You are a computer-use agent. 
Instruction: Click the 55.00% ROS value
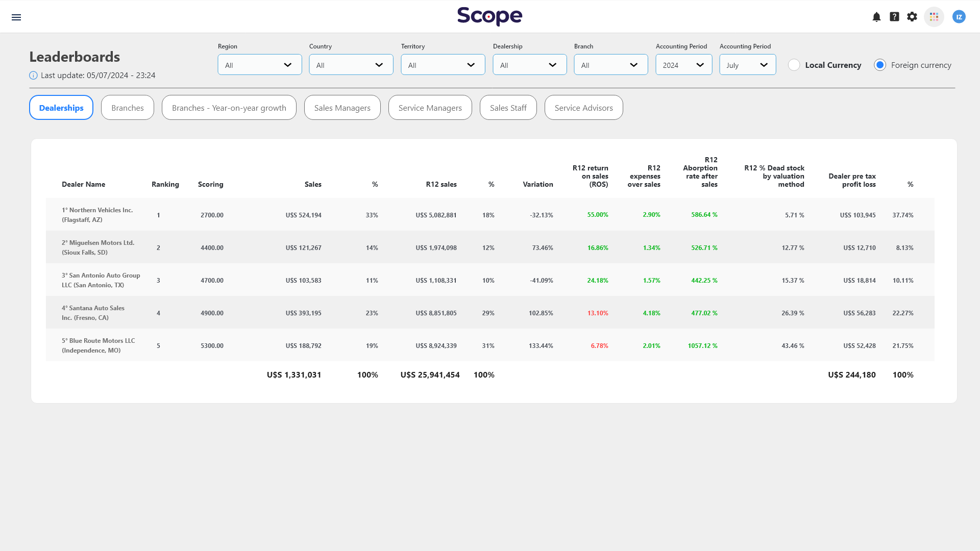pos(598,215)
